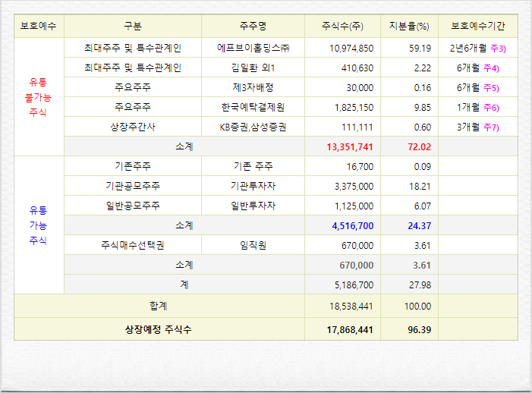Open footnote 주6) link
The height and width of the screenshot is (393, 532).
tap(491, 107)
